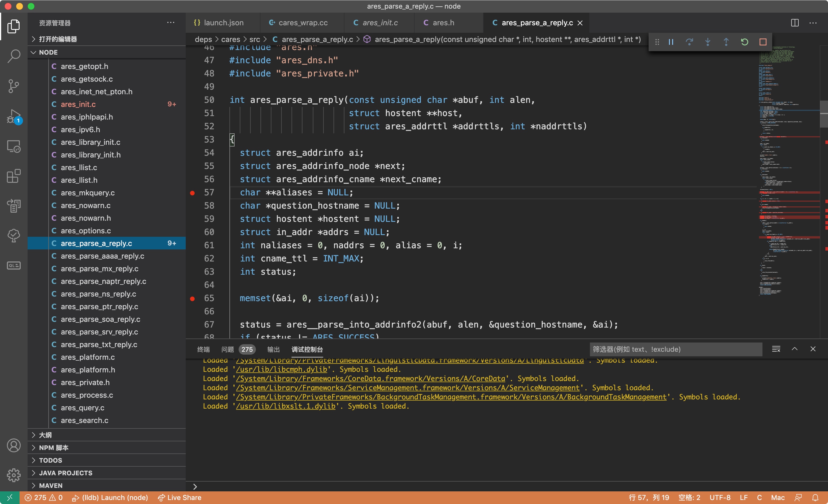Open the CoreData framework path link

[x=370, y=378]
